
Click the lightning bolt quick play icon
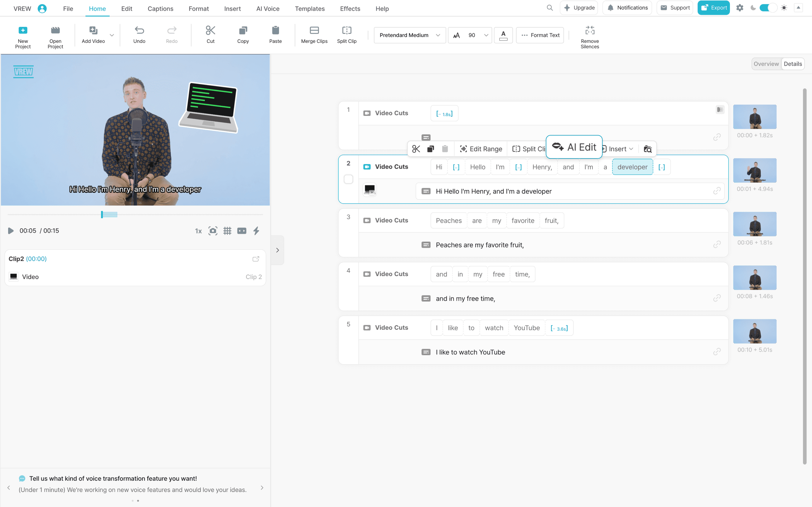coord(256,231)
